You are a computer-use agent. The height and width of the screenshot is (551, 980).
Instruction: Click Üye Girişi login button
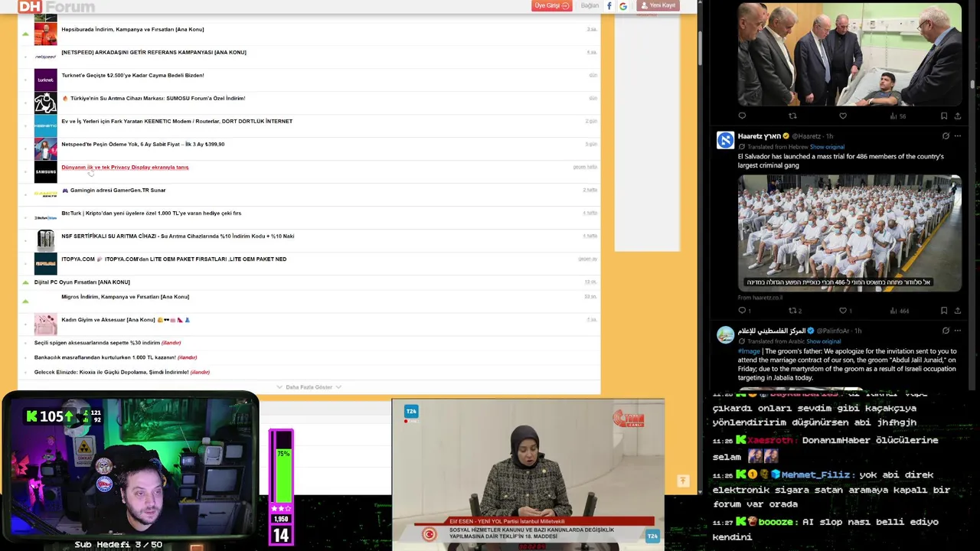pyautogui.click(x=551, y=5)
